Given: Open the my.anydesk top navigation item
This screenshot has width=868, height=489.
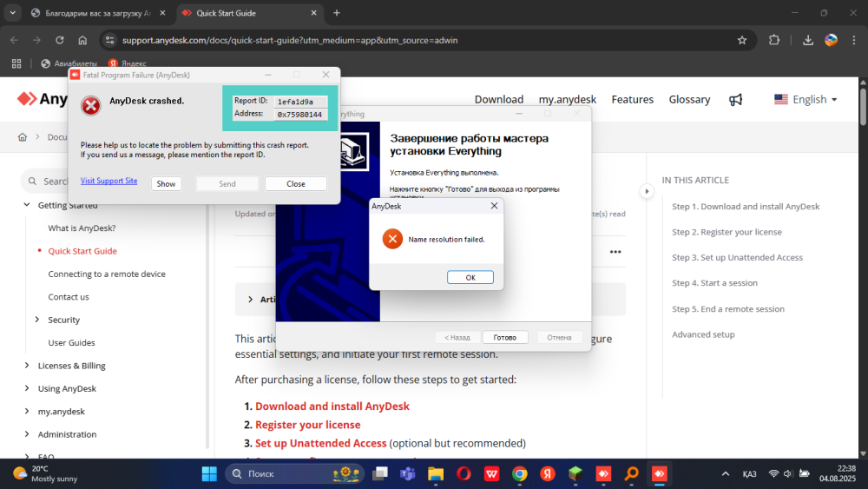Looking at the screenshot, I should tap(568, 100).
